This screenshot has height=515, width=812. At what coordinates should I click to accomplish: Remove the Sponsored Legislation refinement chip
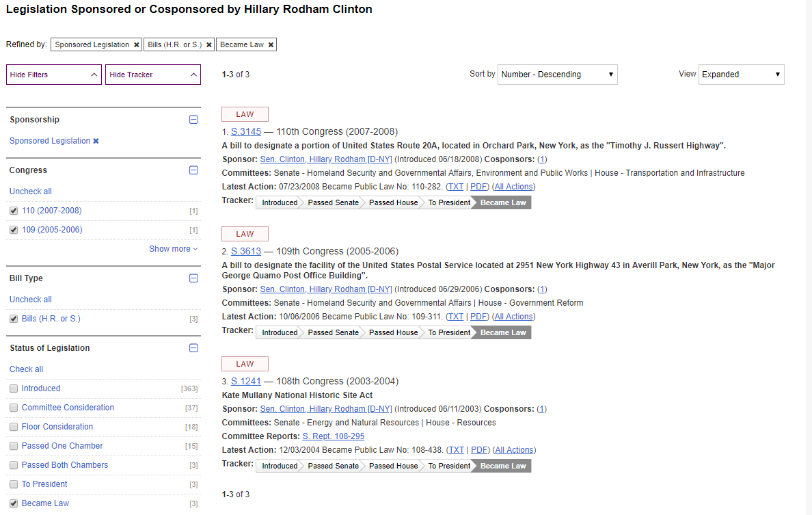click(x=136, y=45)
